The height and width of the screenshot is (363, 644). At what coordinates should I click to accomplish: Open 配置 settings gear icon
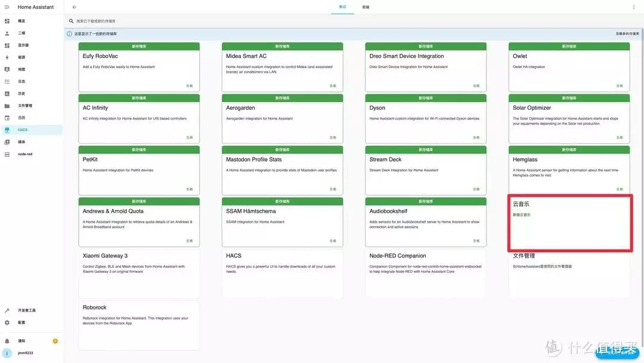click(7, 323)
